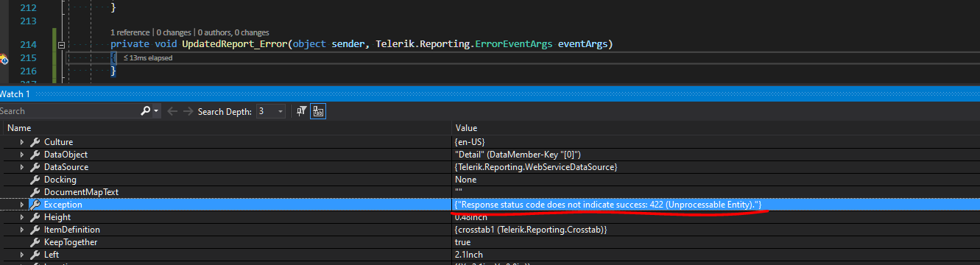Expand the Exception property row
Image resolution: width=980 pixels, height=265 pixels.
[21, 205]
